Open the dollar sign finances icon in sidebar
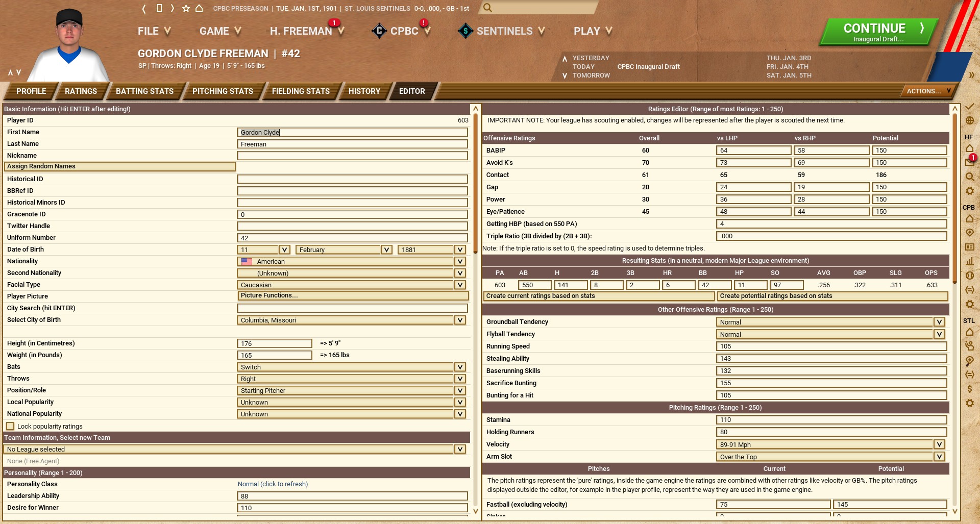980x524 pixels. (x=969, y=389)
